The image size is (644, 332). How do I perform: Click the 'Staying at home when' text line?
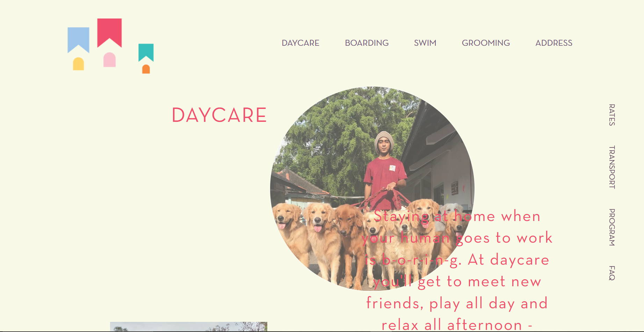pos(457,216)
